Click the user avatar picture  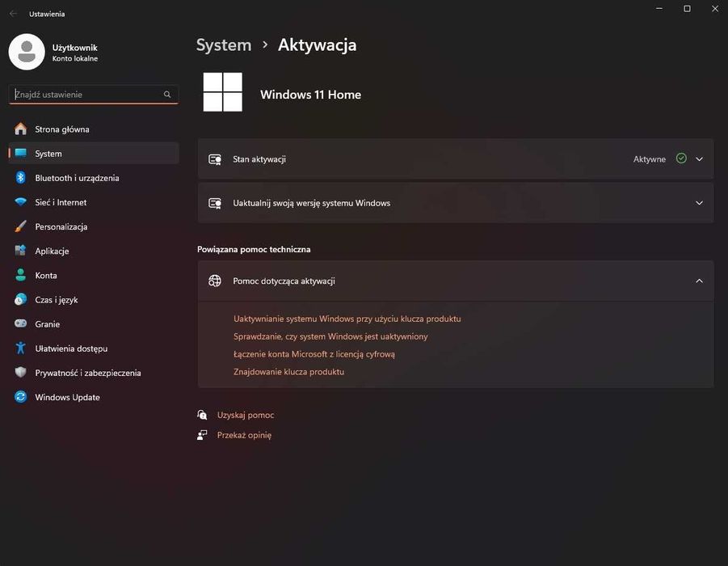(x=27, y=52)
